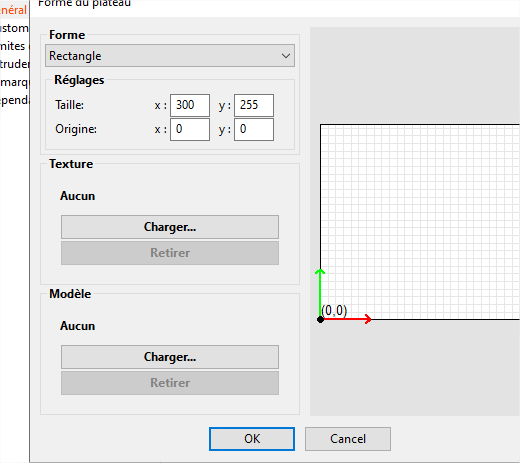Click the green Y axis arrow

click(x=320, y=292)
